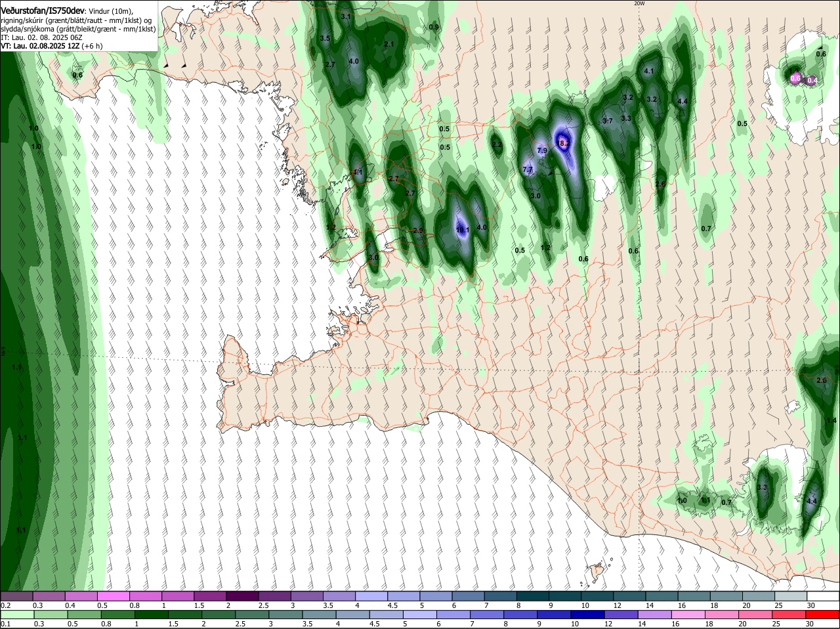
Task: Click the 10.1 precipitation value on the map
Action: [462, 230]
